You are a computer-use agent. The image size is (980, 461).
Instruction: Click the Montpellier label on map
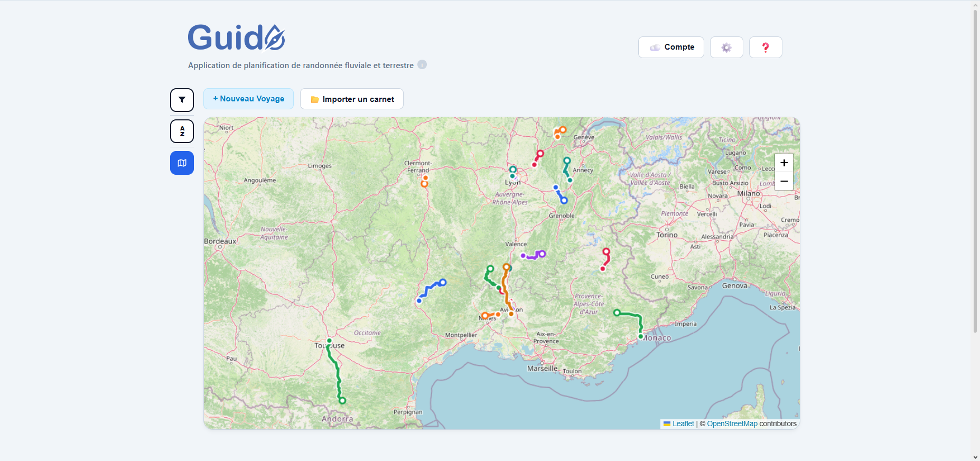click(461, 335)
